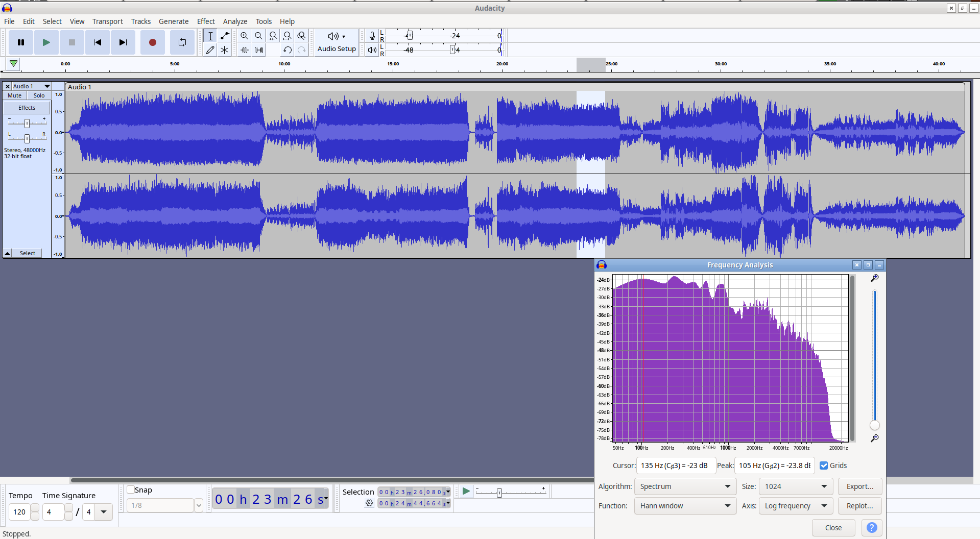
Task: Select the Selection (I-beam) tool
Action: pos(210,36)
